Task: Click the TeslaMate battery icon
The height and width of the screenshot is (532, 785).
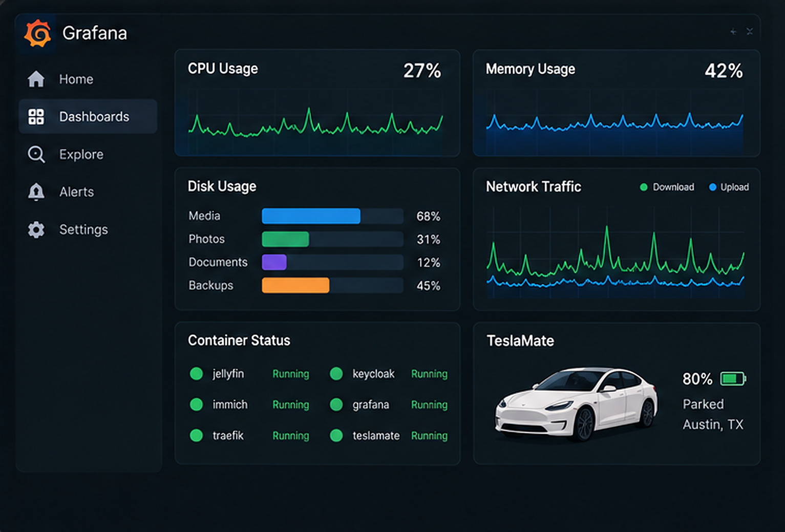Action: click(x=733, y=379)
